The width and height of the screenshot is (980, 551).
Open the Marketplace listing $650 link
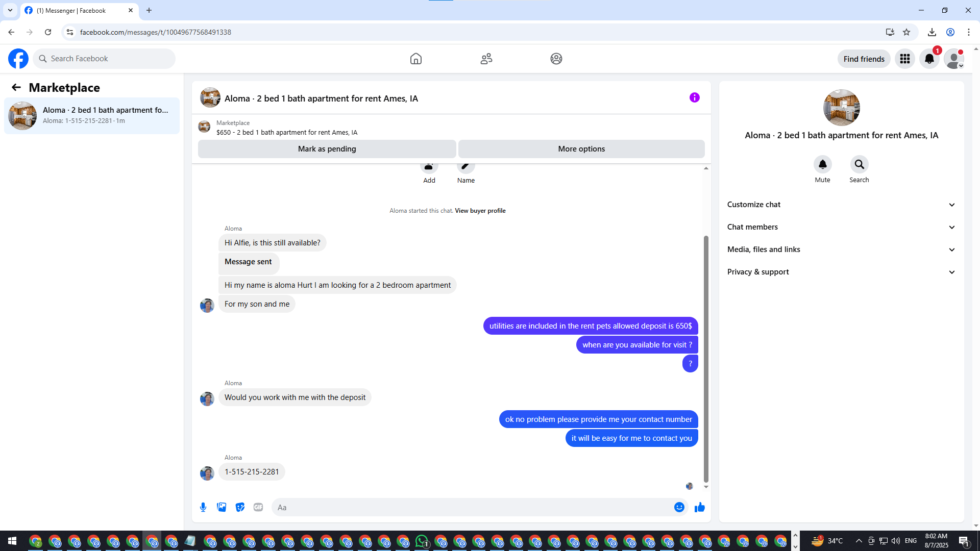click(287, 133)
